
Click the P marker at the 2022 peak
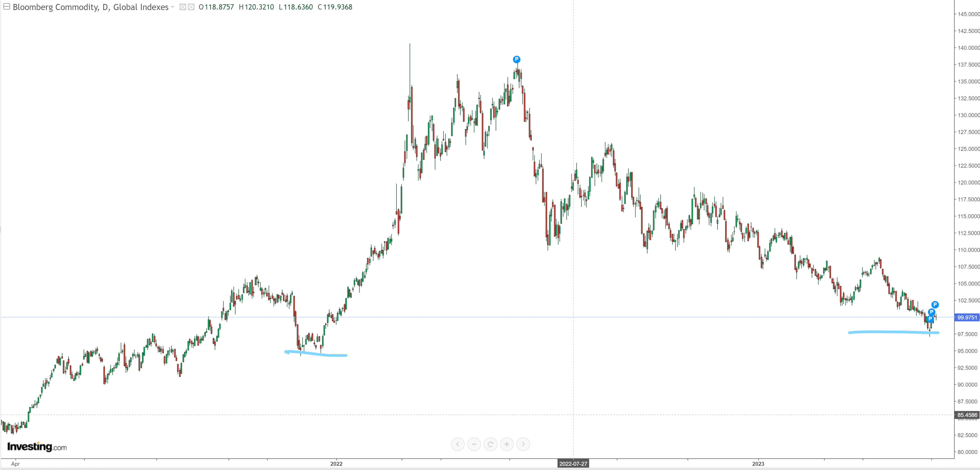pyautogui.click(x=516, y=59)
